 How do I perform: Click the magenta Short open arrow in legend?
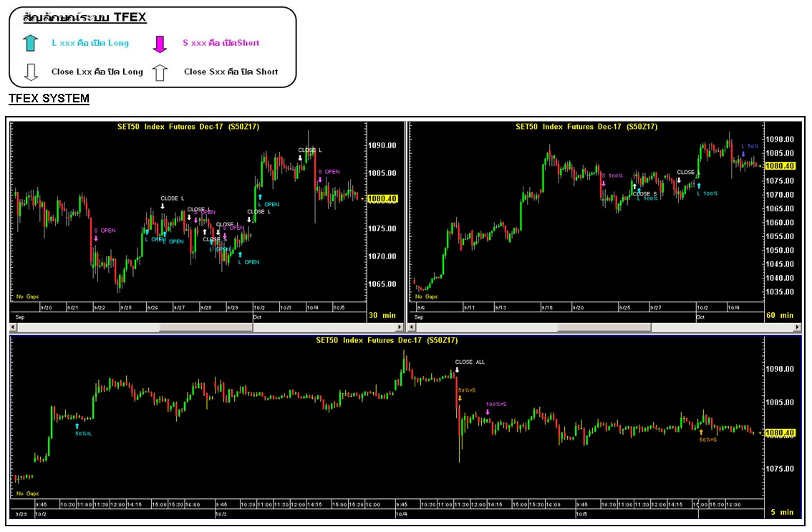(160, 44)
